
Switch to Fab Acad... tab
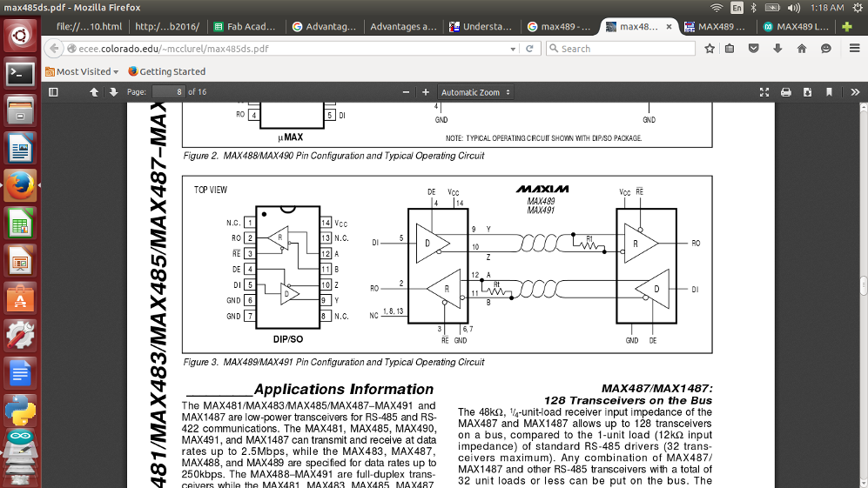[x=246, y=27]
